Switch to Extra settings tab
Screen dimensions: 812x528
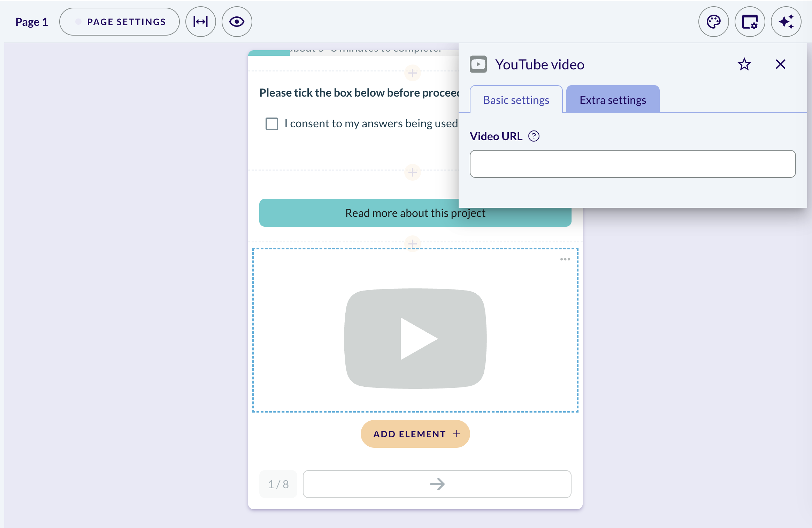[x=613, y=100]
